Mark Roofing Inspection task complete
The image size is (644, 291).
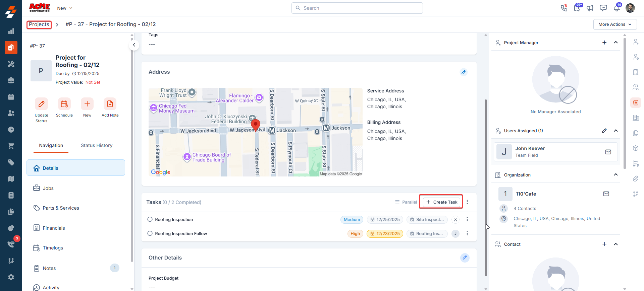(150, 219)
